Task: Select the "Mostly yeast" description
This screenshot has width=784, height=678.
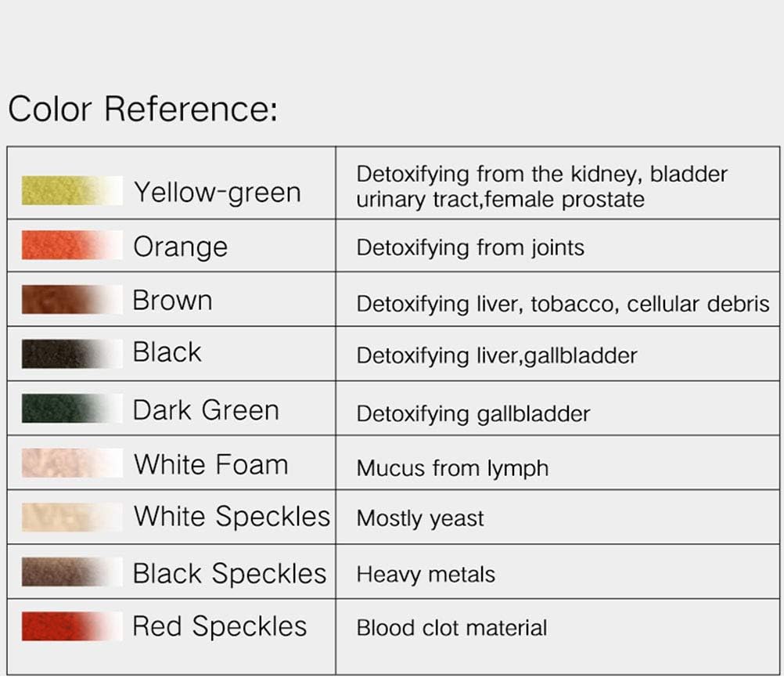Action: click(x=420, y=518)
